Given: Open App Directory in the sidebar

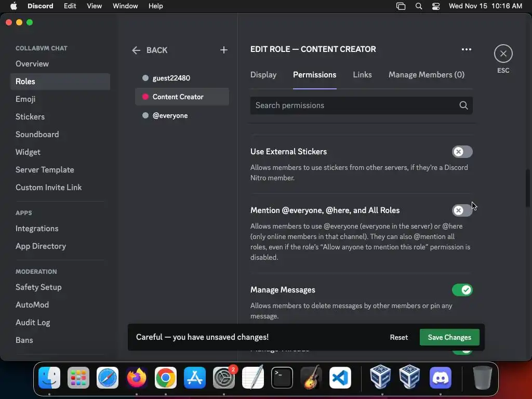Looking at the screenshot, I should pyautogui.click(x=60, y=246).
